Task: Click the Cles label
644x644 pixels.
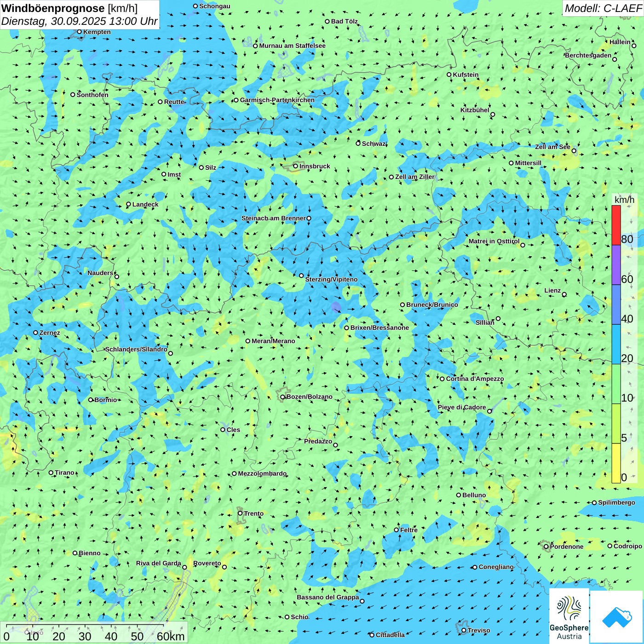Action: [x=233, y=430]
